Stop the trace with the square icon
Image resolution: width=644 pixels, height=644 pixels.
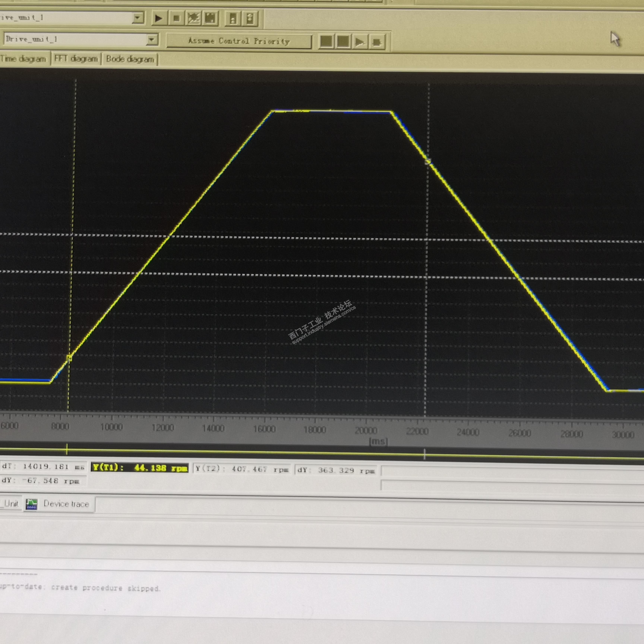(x=176, y=18)
